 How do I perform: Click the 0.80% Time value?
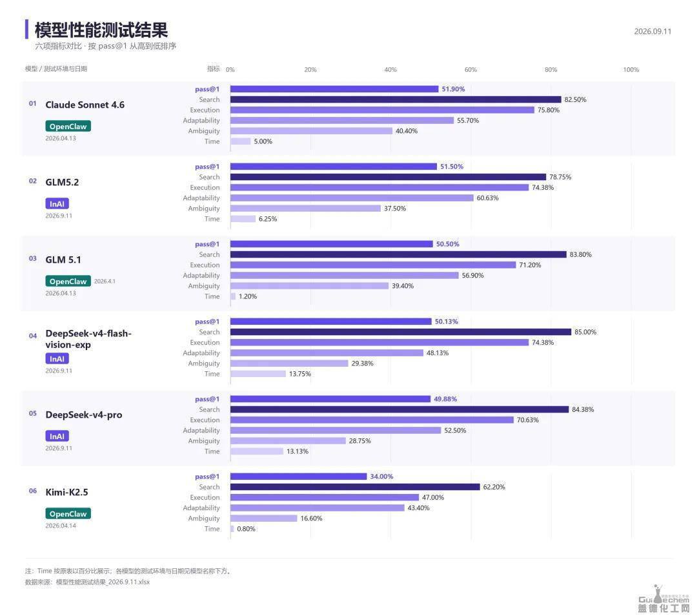247,529
